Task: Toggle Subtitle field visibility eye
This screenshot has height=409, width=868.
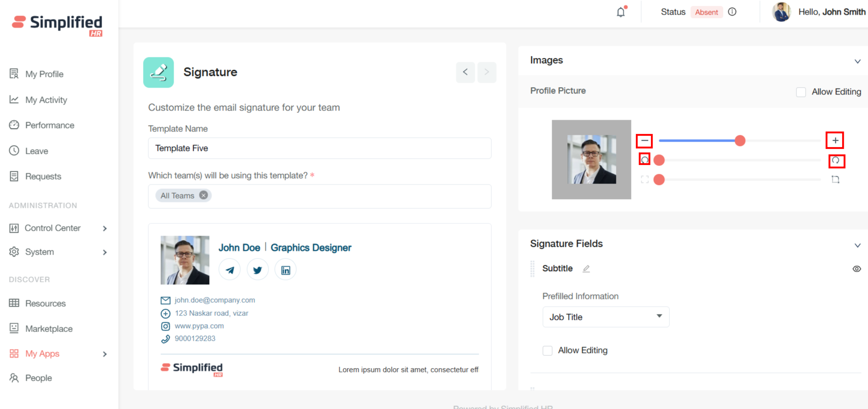Action: tap(856, 269)
